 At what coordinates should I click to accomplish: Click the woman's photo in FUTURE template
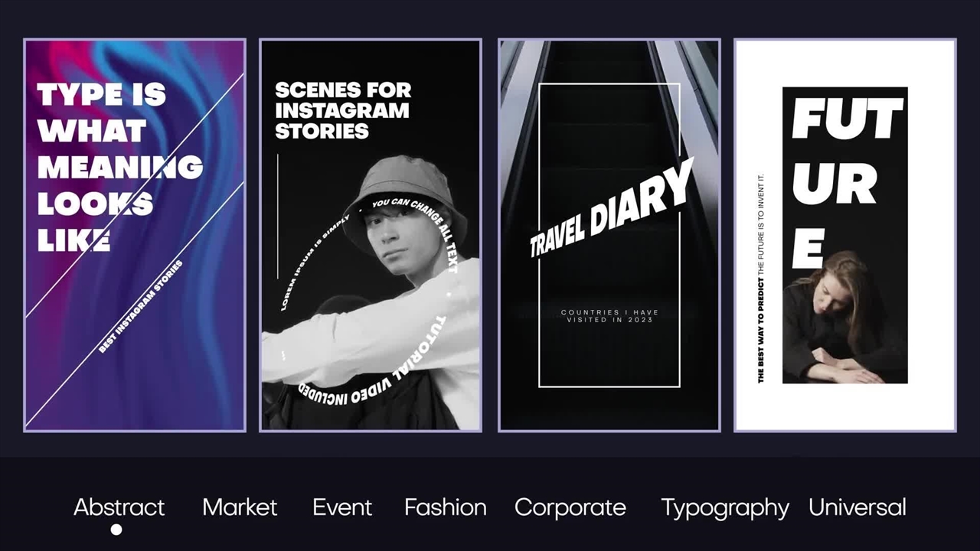coord(845,317)
